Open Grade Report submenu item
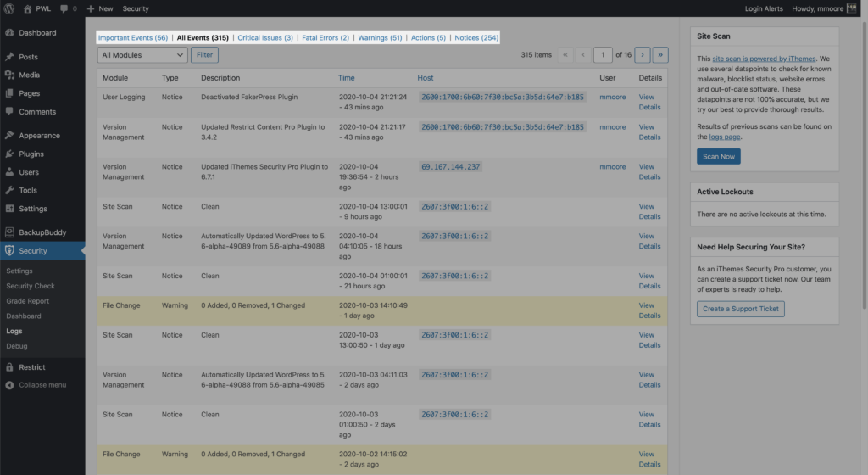Image resolution: width=868 pixels, height=475 pixels. click(x=28, y=300)
